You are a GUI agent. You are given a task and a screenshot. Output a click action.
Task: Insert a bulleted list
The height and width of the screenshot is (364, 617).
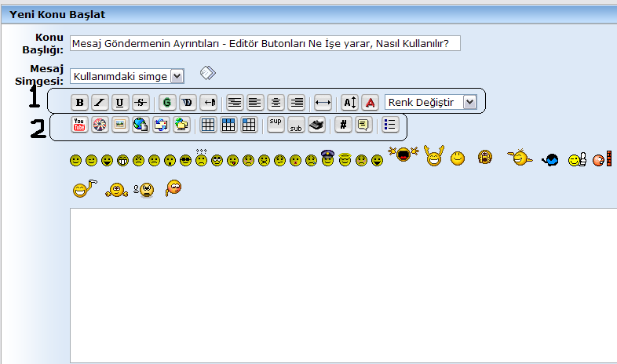point(390,124)
